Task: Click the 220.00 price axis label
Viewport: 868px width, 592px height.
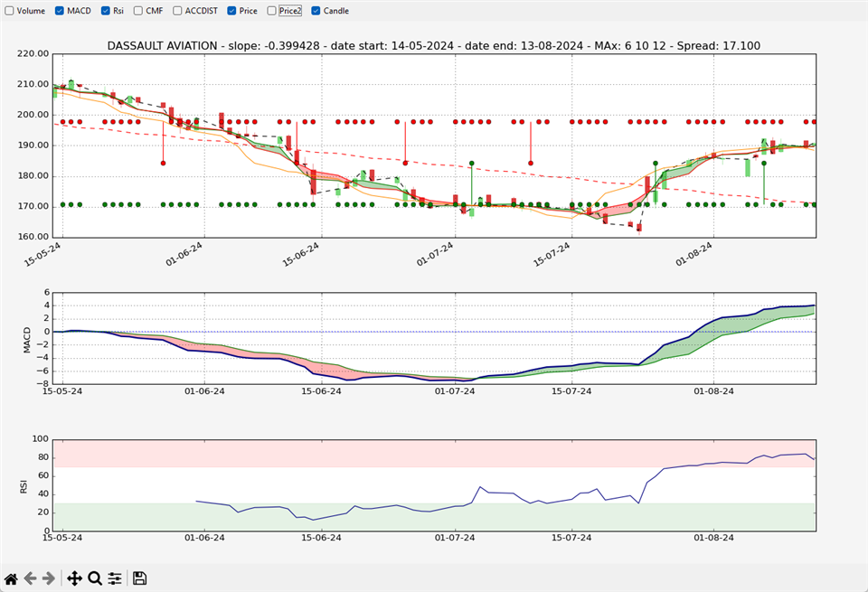Action: pos(33,53)
